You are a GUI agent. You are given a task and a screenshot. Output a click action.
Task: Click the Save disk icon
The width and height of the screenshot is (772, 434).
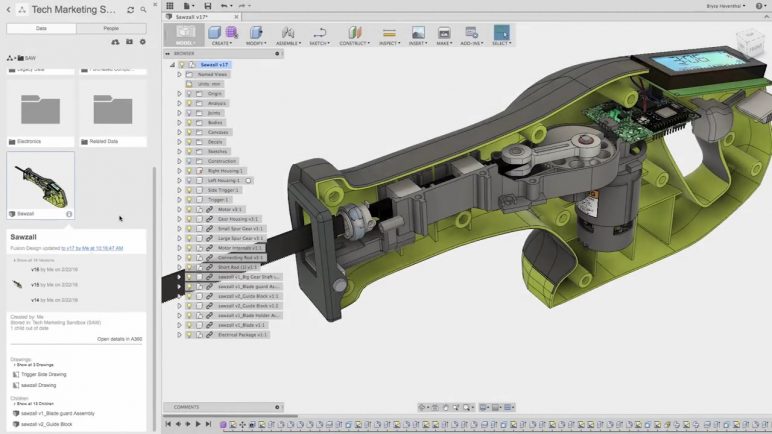pos(208,5)
